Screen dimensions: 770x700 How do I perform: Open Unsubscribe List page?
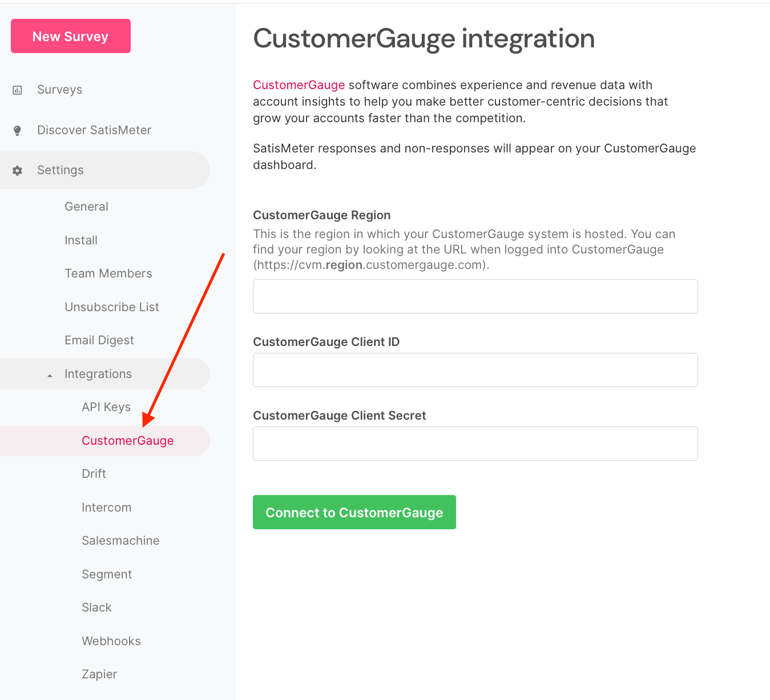112,307
